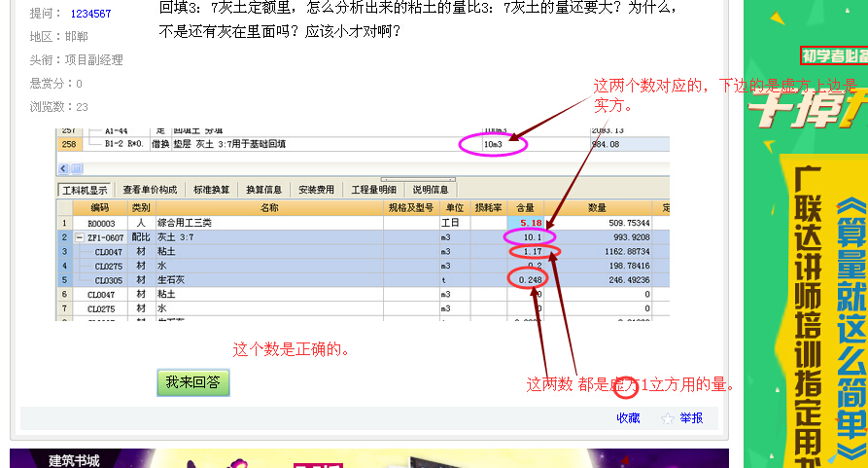Click the 1.17 content cell
Viewport: 868px width, 468px height.
pyautogui.click(x=525, y=251)
